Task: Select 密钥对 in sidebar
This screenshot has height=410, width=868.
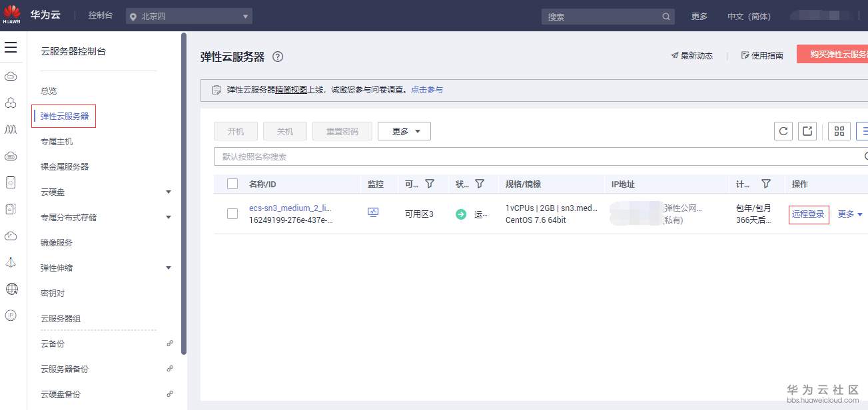Action: [53, 294]
